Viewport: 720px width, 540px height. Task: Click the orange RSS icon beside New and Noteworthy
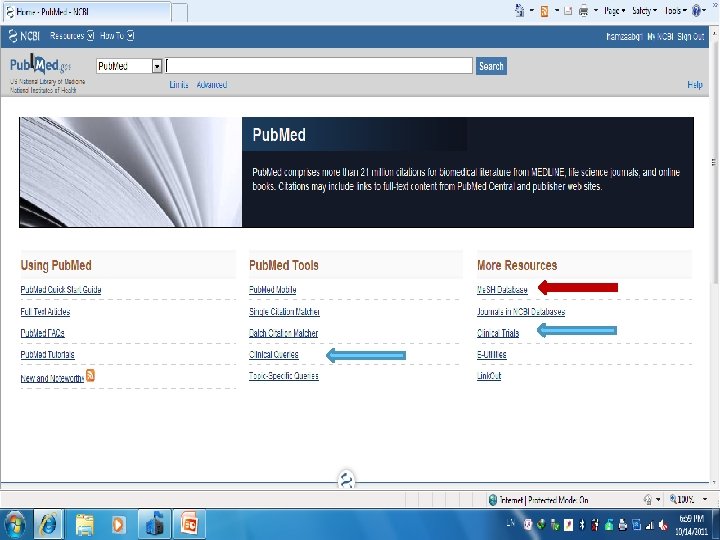pyautogui.click(x=90, y=375)
